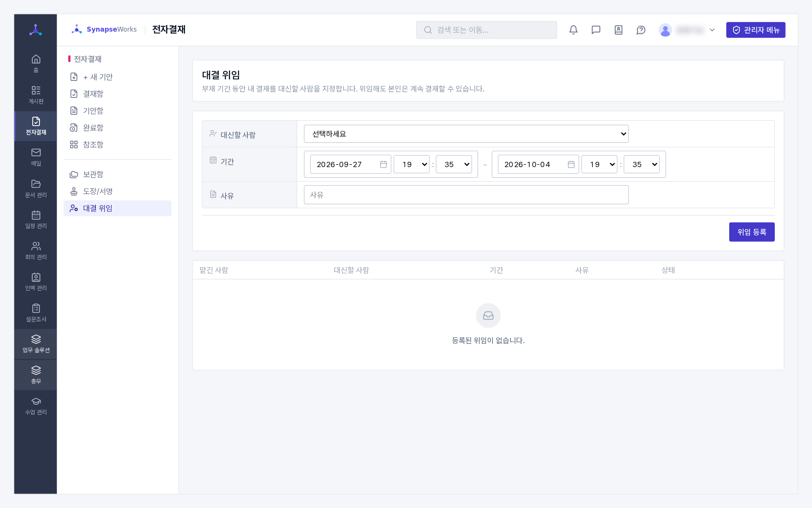
Task: Select the 대결 위임 menu item
Action: pyautogui.click(x=117, y=208)
